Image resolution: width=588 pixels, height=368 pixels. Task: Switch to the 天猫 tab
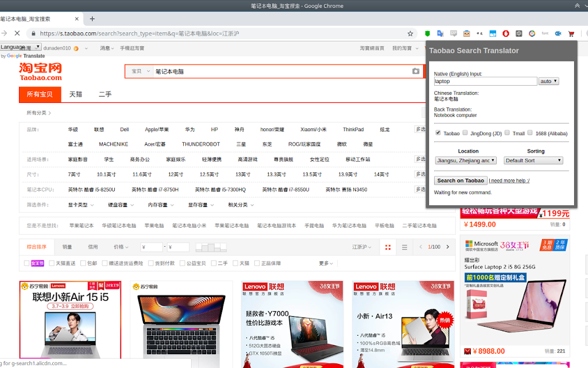pyautogui.click(x=75, y=94)
